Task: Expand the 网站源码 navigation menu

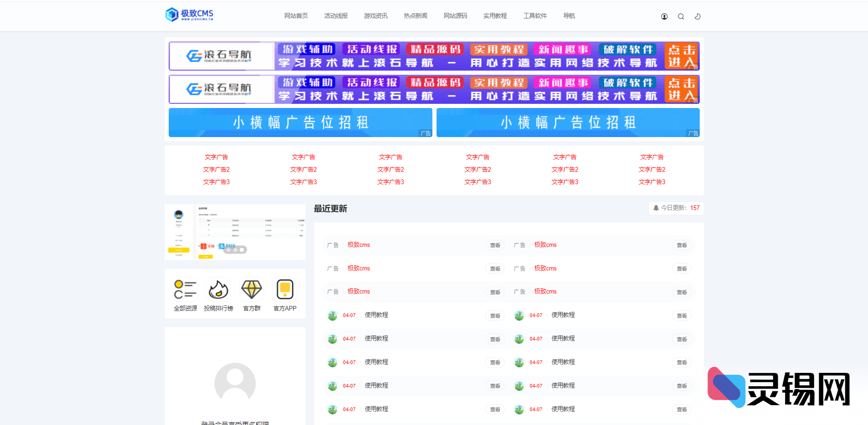Action: (x=455, y=16)
